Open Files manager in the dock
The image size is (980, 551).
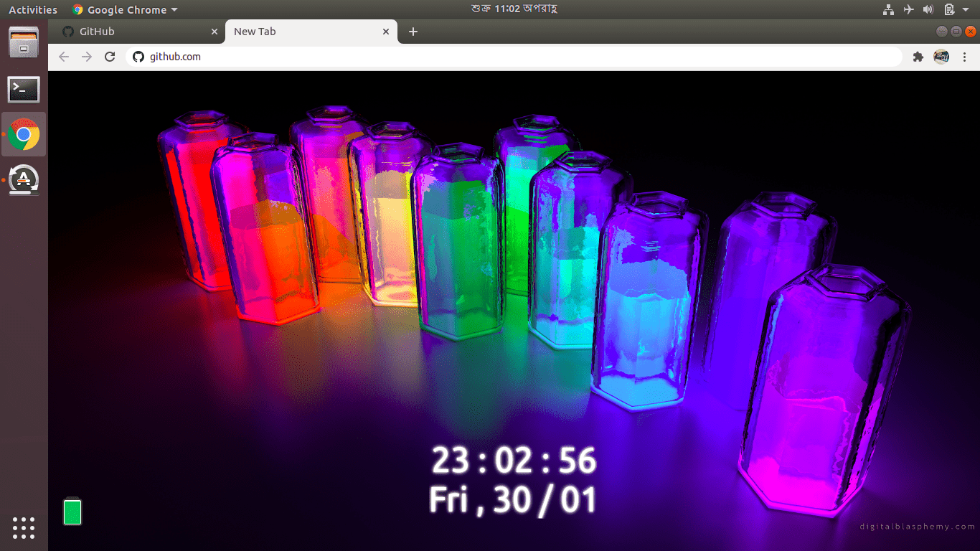24,43
